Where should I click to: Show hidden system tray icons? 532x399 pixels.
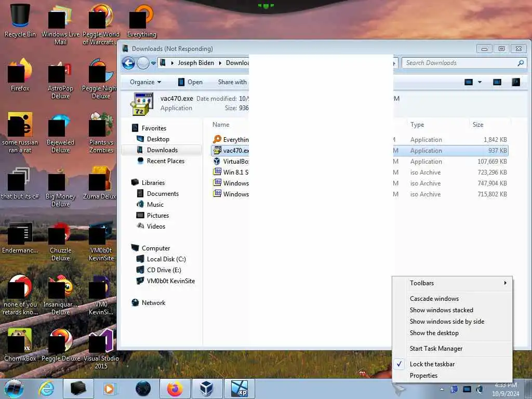(442, 390)
